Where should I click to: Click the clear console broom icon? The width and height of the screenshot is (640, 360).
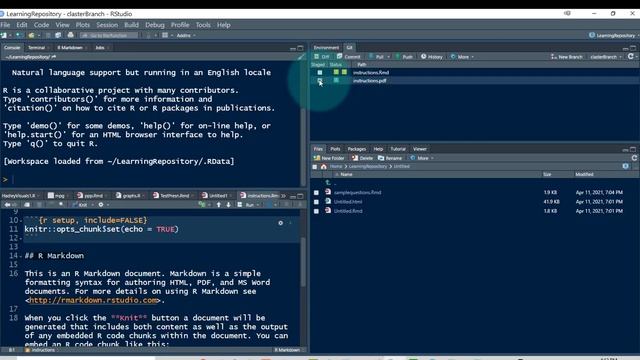pyautogui.click(x=301, y=57)
